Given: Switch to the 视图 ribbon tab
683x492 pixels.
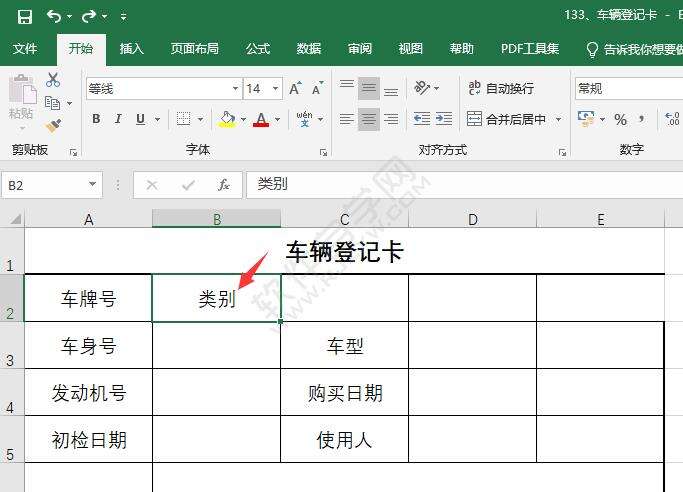Looking at the screenshot, I should 411,48.
